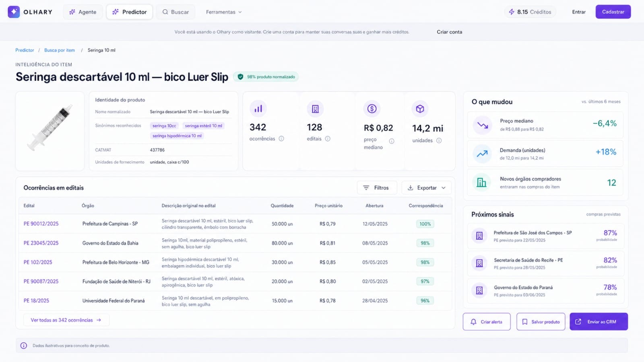This screenshot has height=362, width=644.
Task: Click the building icon for Recife
Action: tap(479, 263)
